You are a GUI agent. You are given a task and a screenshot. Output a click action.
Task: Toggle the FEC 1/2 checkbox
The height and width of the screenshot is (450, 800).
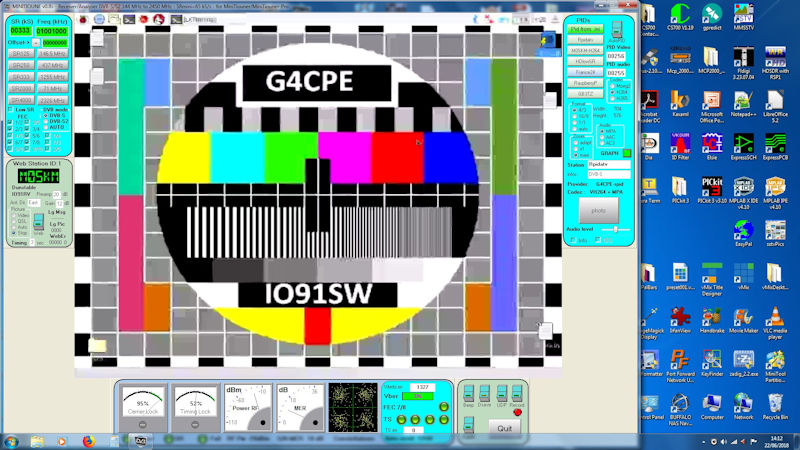tap(10, 123)
